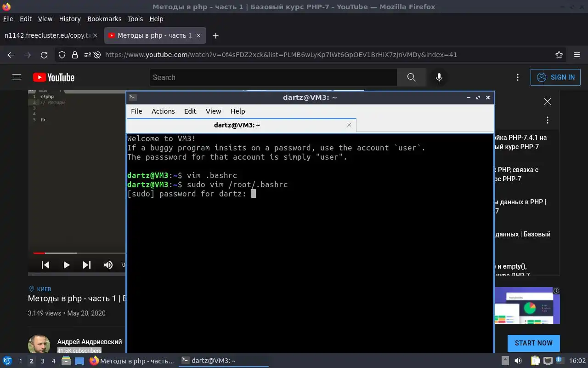The height and width of the screenshot is (368, 588).
Task: Close the dartz@VM3 terminal tab
Action: click(x=349, y=125)
